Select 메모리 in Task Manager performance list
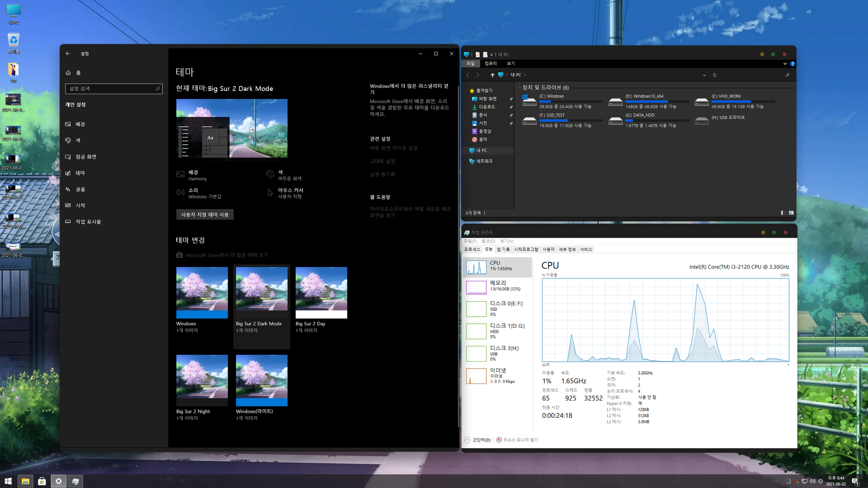 point(498,287)
